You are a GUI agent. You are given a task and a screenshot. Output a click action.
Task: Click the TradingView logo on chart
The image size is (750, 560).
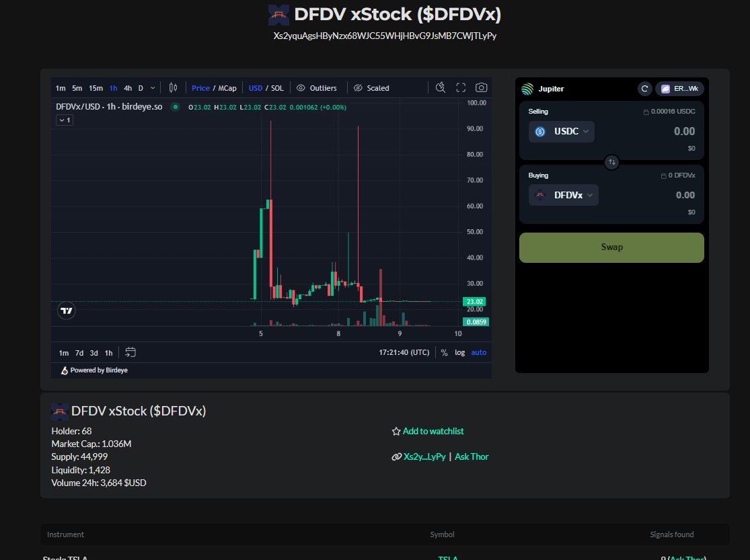coord(66,311)
